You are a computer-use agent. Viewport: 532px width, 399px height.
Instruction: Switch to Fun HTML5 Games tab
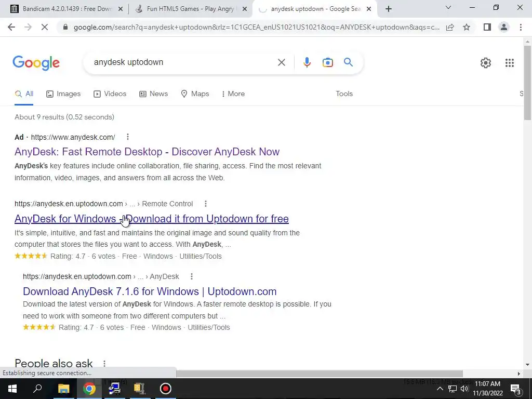coord(191,9)
